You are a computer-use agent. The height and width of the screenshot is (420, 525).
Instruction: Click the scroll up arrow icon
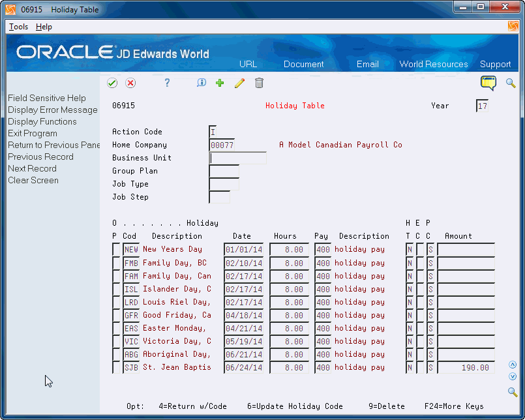(x=513, y=365)
